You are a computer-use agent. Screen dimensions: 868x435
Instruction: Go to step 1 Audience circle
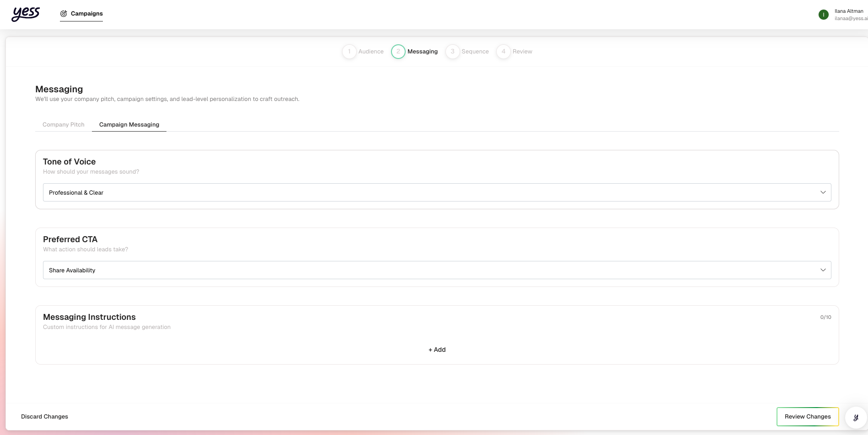click(349, 52)
